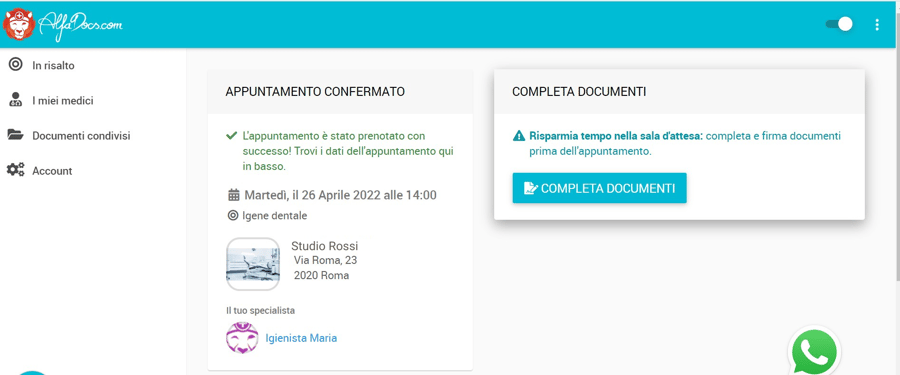Open the I miei medici menu item
The image size is (900, 375).
[63, 101]
